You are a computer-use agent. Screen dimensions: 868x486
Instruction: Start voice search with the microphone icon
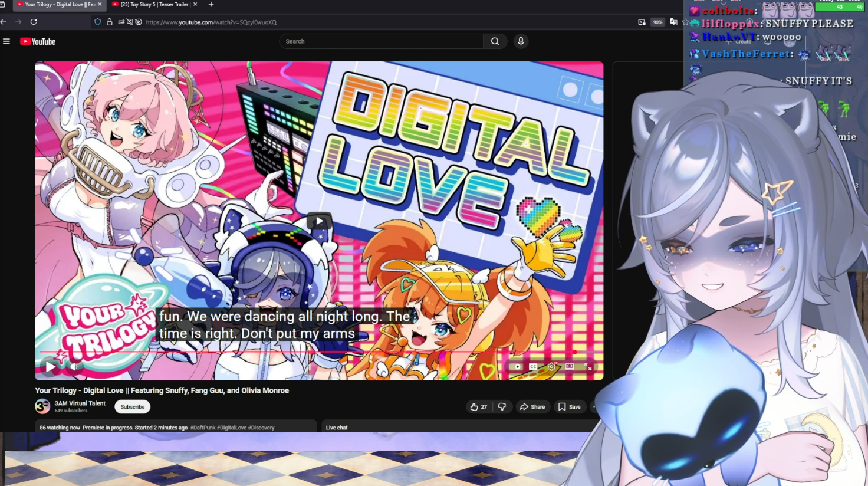521,41
